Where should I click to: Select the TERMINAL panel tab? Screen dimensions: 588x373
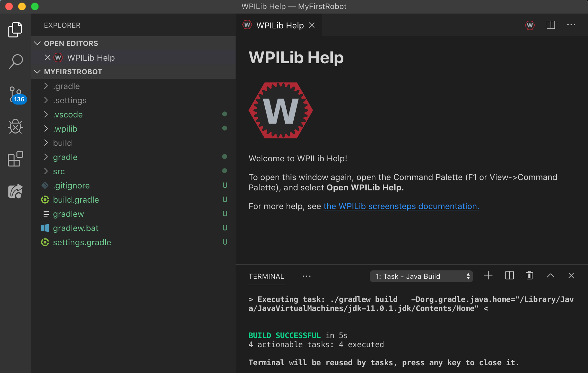tap(266, 276)
